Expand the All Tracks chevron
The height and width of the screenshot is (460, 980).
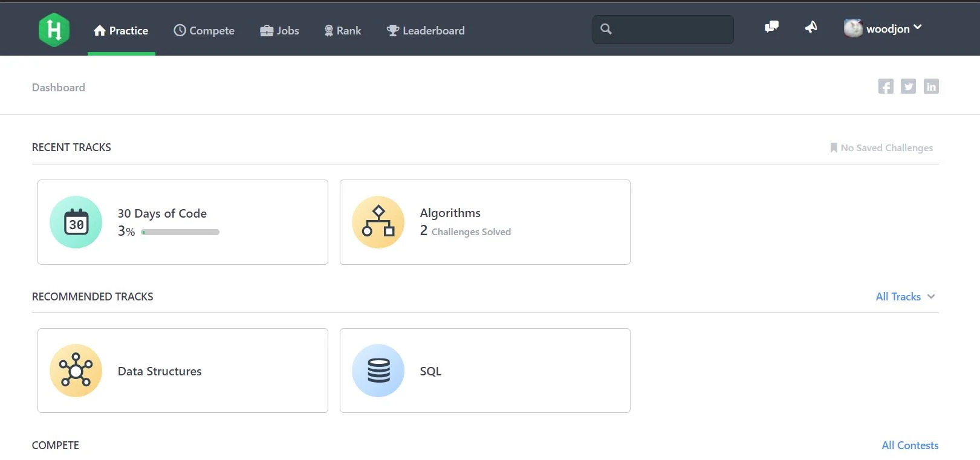(931, 296)
